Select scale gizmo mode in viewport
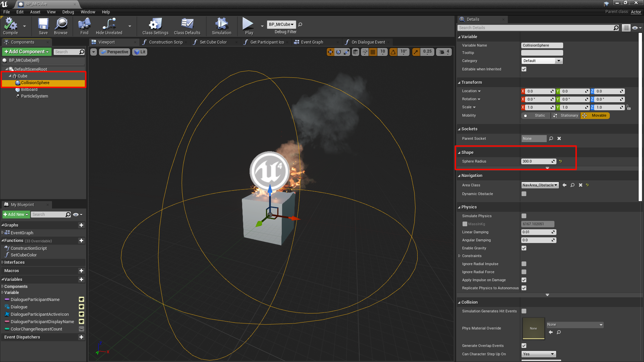This screenshot has width=644, height=362. pos(346,52)
